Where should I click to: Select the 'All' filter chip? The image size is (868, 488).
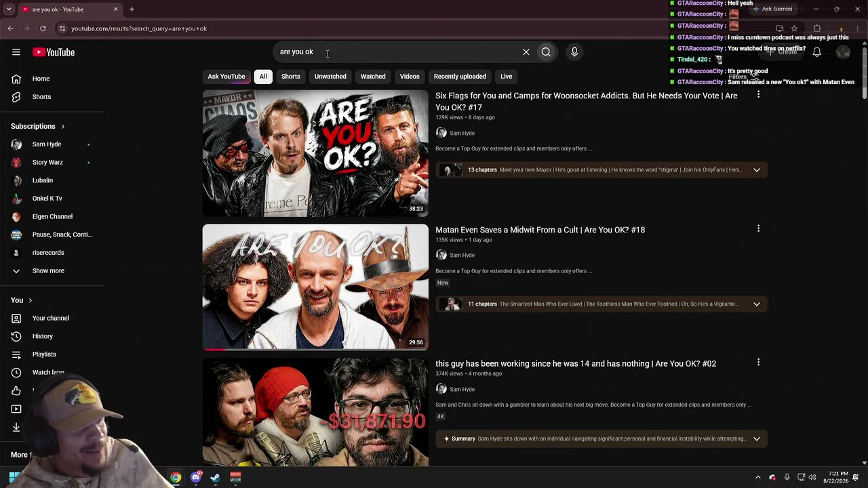tap(263, 77)
